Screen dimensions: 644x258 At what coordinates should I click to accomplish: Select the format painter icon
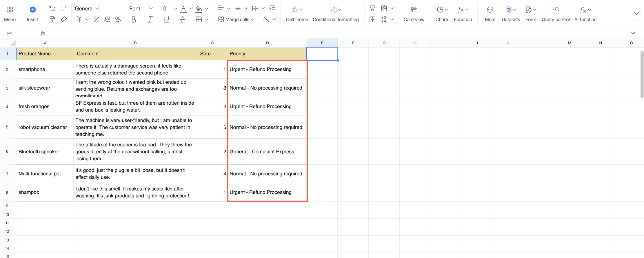(52, 19)
